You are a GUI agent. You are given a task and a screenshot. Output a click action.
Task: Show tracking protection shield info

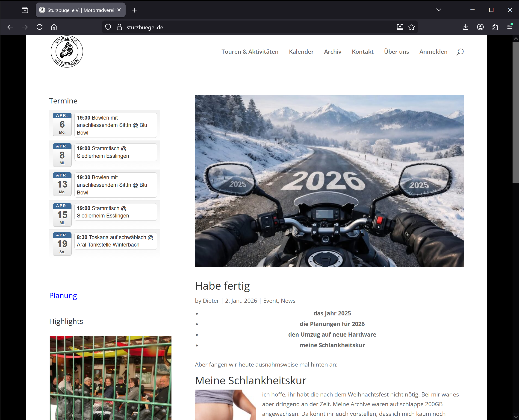(x=108, y=27)
